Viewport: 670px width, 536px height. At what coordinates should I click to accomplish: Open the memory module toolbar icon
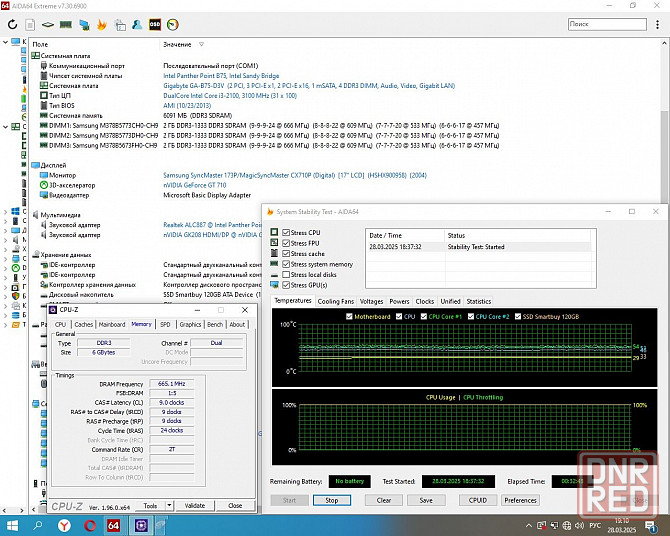click(x=65, y=25)
